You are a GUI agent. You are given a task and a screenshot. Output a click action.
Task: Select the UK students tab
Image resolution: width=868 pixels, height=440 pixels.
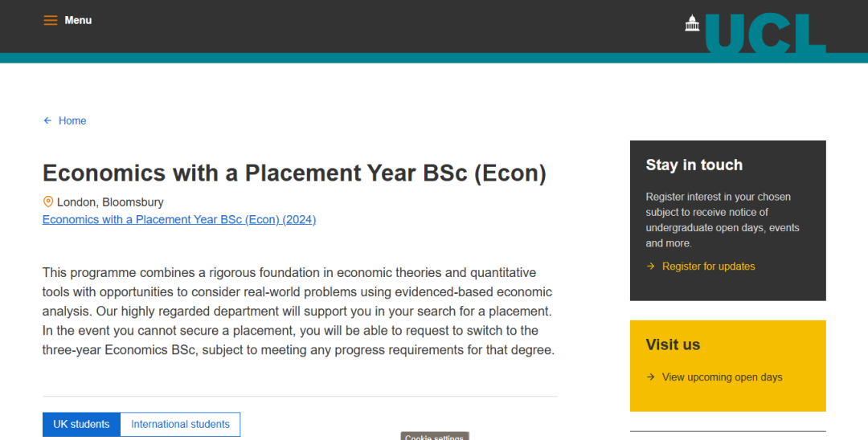coord(81,425)
